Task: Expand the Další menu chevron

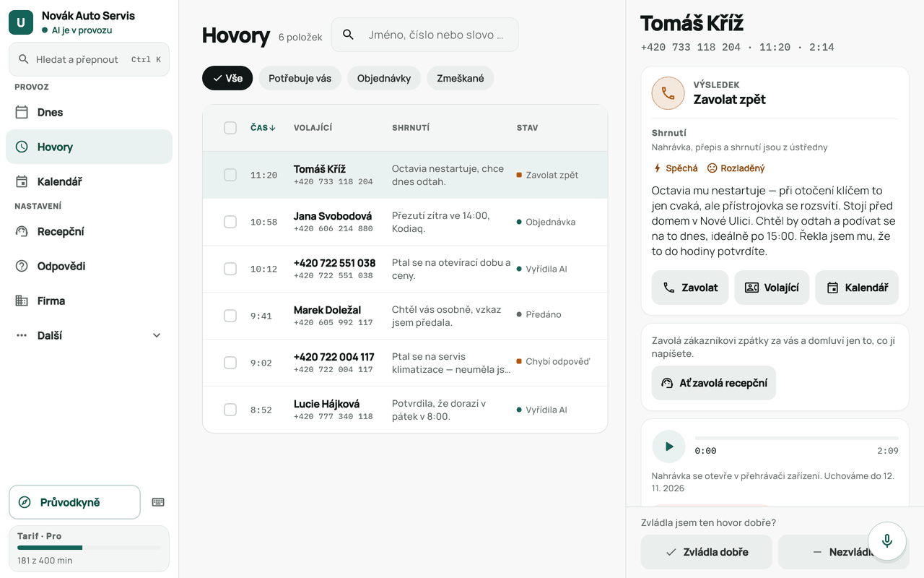Action: click(x=157, y=335)
